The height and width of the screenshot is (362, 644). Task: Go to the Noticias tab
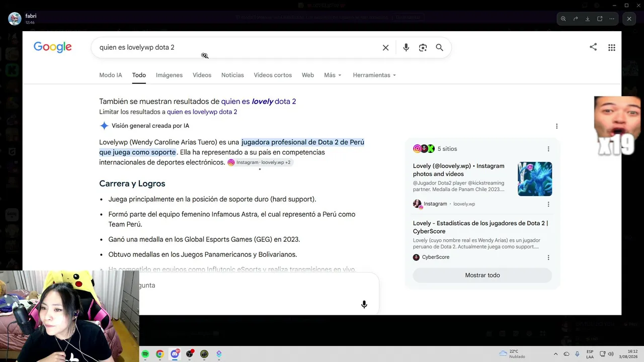(x=232, y=75)
